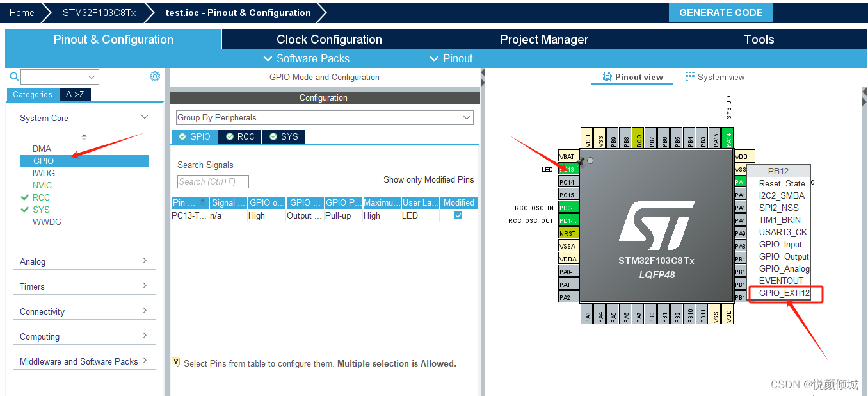868x396 pixels.
Task: Switch to the Project Manager tab
Action: click(x=544, y=39)
